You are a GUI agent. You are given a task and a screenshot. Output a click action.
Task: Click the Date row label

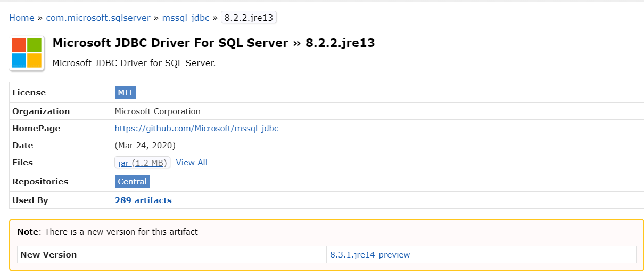(x=23, y=146)
